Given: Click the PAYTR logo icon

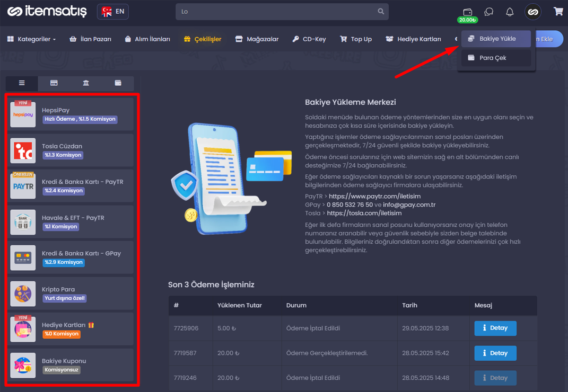Looking at the screenshot, I should [23, 186].
